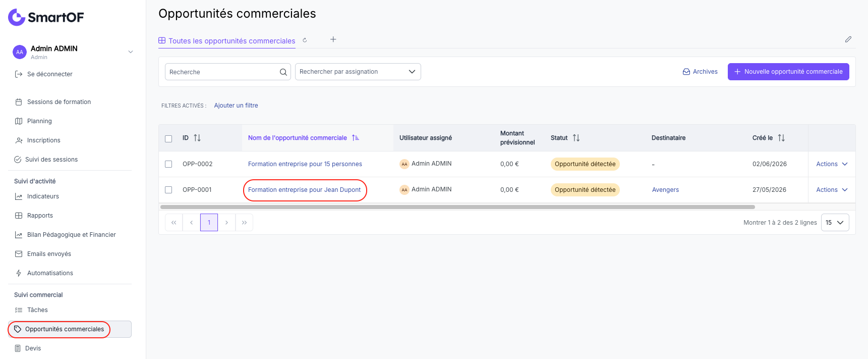Sort by Nom de l'opportunité commerciale icon

click(356, 138)
